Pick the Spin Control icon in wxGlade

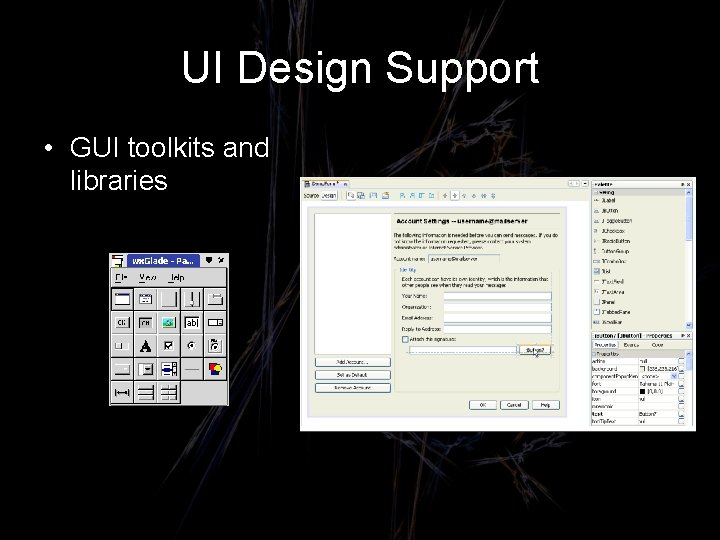tap(215, 323)
